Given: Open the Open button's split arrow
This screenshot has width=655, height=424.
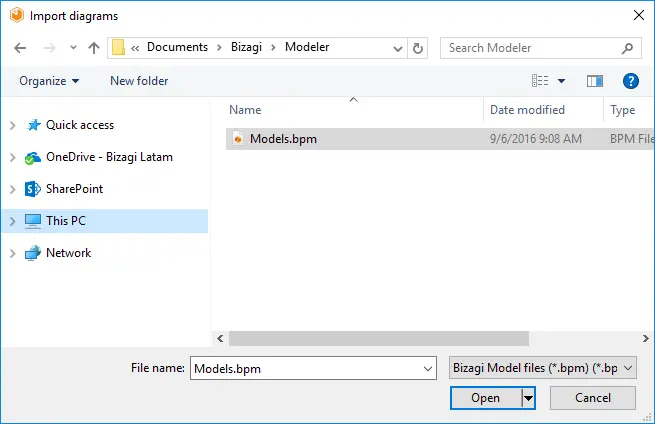Looking at the screenshot, I should pos(528,398).
